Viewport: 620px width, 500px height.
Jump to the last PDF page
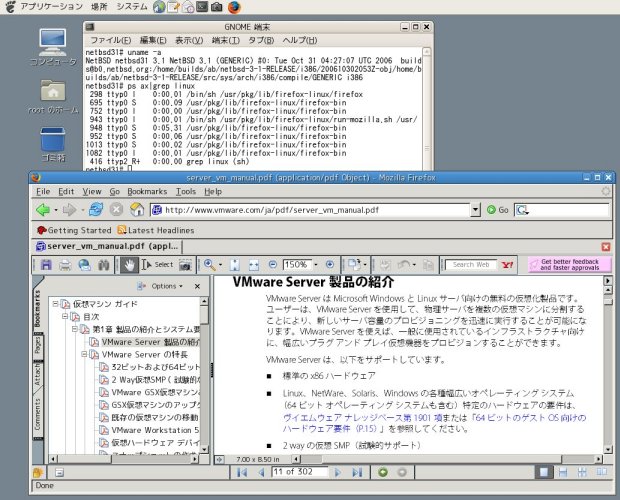[357, 472]
